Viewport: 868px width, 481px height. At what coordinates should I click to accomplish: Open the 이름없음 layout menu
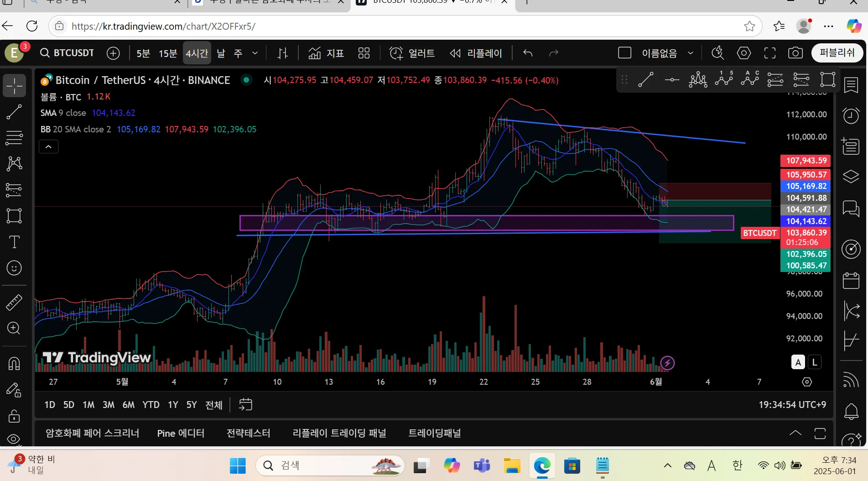point(667,53)
